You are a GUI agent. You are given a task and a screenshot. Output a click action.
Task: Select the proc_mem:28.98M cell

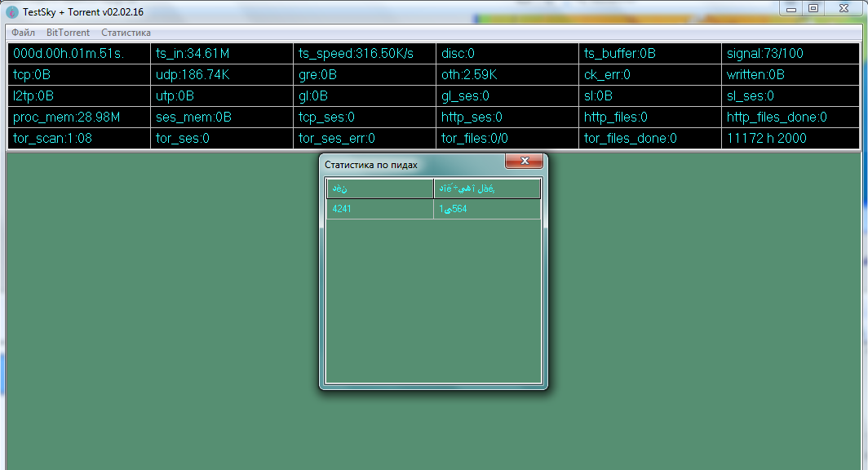pyautogui.click(x=78, y=117)
